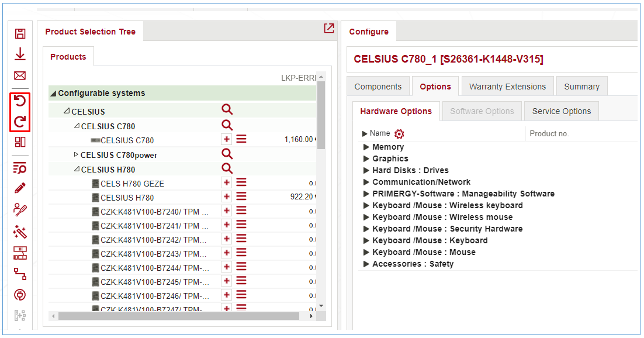
Task: Expand the Memory hardware options
Action: coord(366,147)
